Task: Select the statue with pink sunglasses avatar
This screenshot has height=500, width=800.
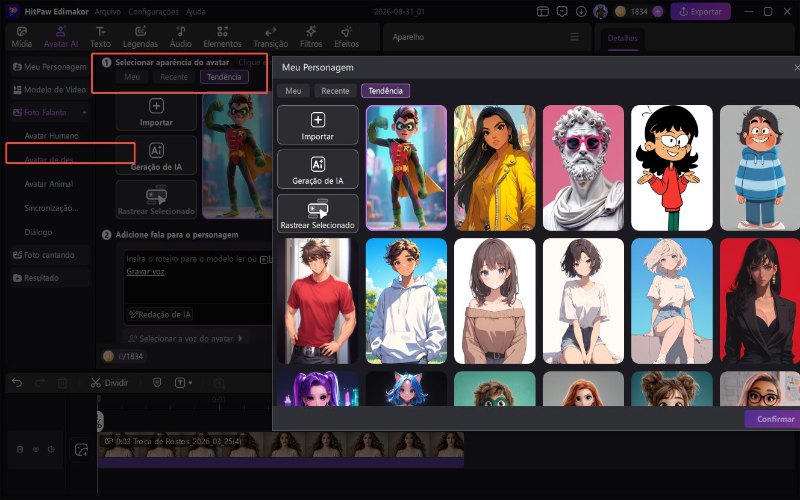Action: [583, 168]
